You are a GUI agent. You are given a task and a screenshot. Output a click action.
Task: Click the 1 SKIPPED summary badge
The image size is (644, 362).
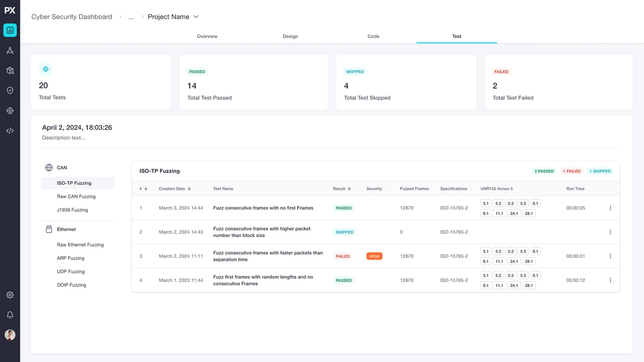(600, 171)
